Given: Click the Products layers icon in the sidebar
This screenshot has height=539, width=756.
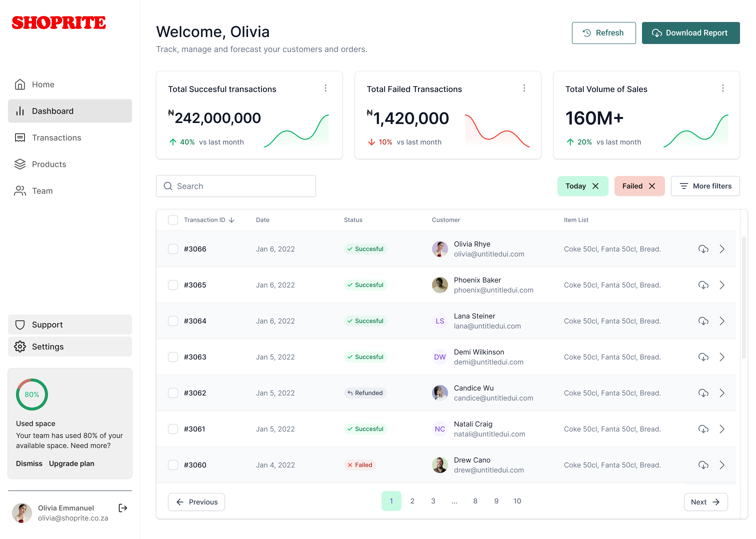Looking at the screenshot, I should [x=20, y=164].
